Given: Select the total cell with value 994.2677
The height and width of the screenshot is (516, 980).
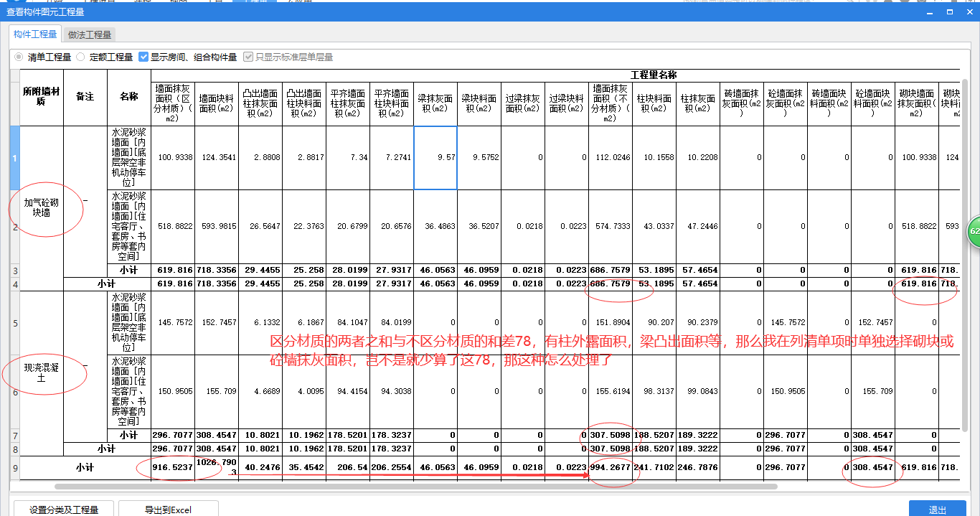Looking at the screenshot, I should pyautogui.click(x=611, y=467).
